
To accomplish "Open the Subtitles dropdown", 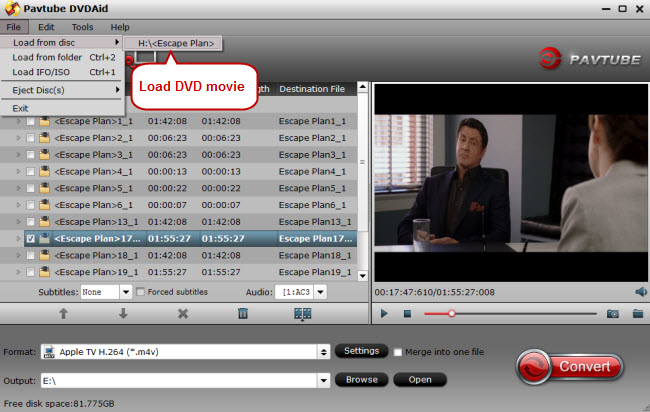I will coord(126,292).
